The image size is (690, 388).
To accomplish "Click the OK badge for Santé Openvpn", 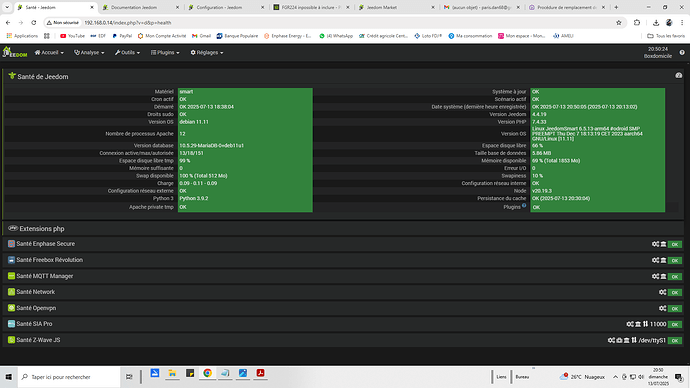I will 675,308.
